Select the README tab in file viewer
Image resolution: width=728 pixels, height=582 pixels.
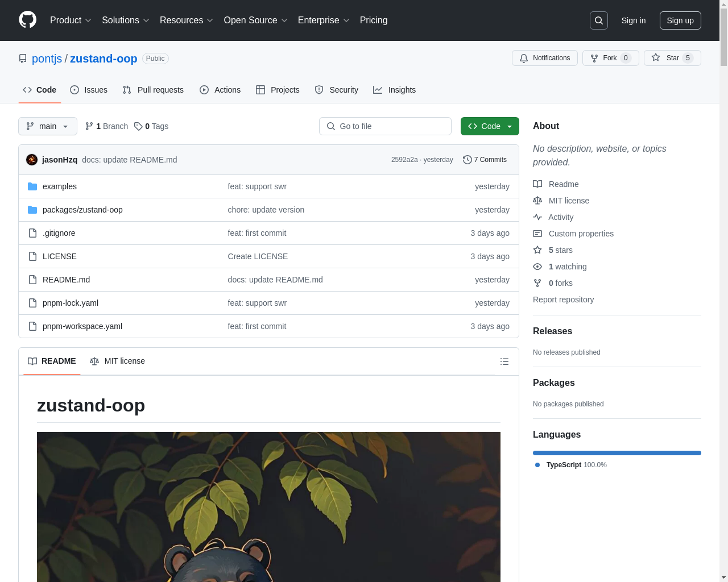tap(52, 361)
